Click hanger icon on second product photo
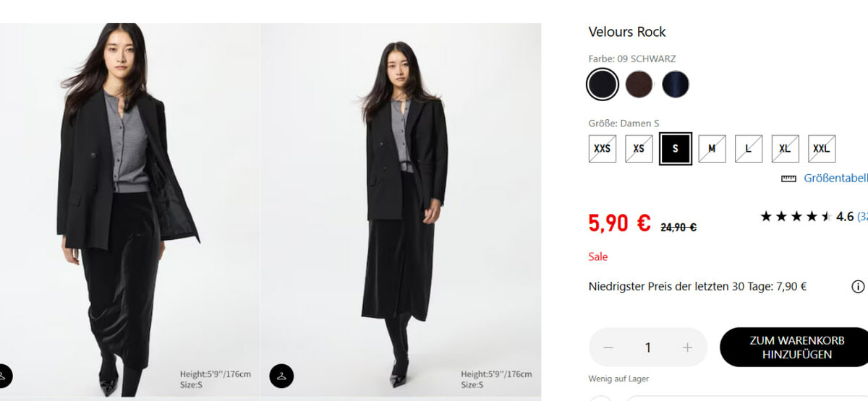This screenshot has width=868, height=401. (x=281, y=376)
